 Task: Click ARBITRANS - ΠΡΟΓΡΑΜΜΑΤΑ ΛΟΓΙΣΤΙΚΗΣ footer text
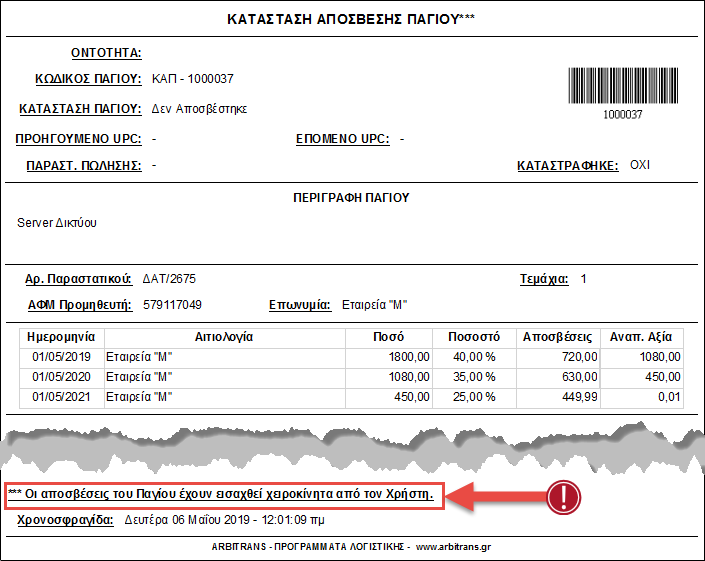click(308, 547)
